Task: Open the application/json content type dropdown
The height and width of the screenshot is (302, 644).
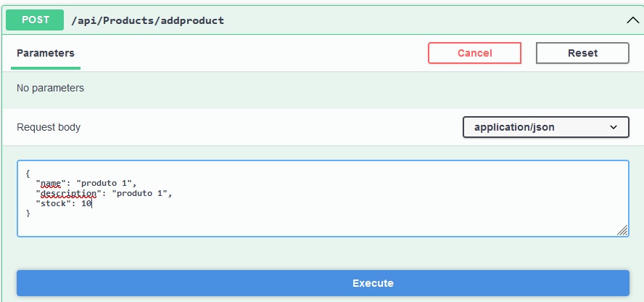Action: pos(546,127)
